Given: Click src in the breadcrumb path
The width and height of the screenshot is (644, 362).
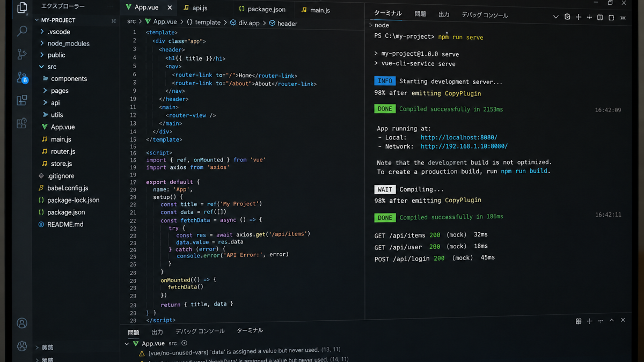Looking at the screenshot, I should (x=131, y=21).
